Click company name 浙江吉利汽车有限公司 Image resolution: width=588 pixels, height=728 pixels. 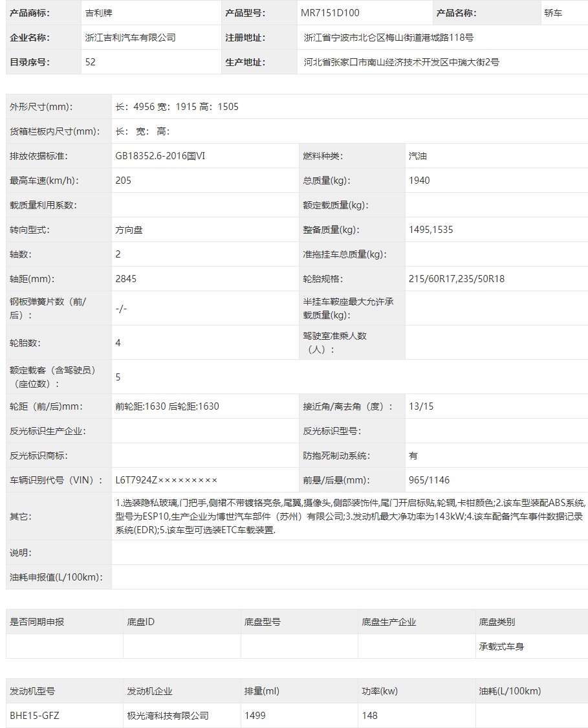point(131,38)
